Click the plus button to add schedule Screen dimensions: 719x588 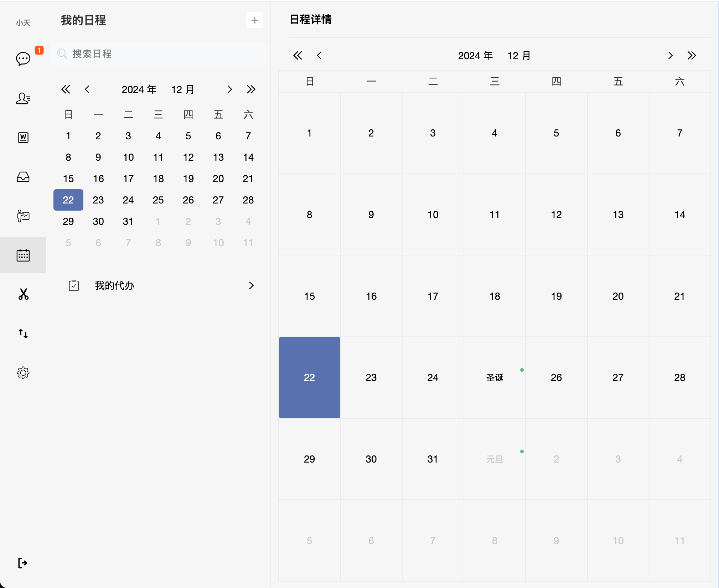tap(255, 20)
